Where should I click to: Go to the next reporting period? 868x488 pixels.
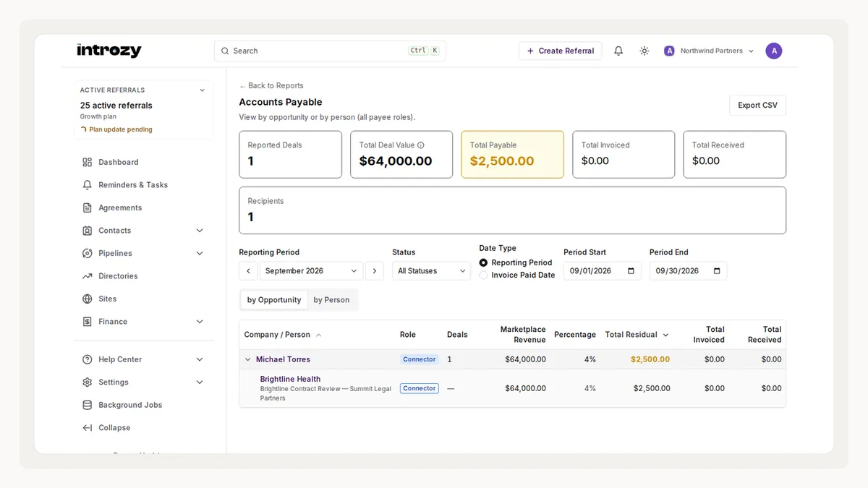(375, 271)
